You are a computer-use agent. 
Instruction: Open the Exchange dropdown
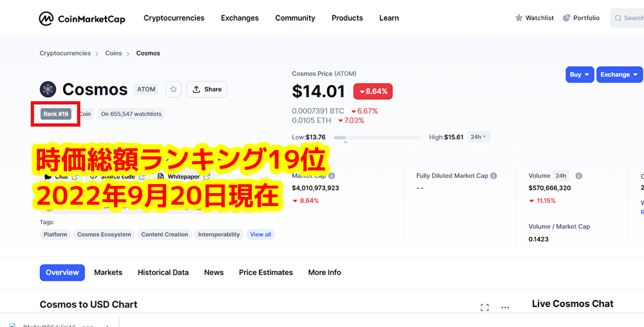point(619,75)
